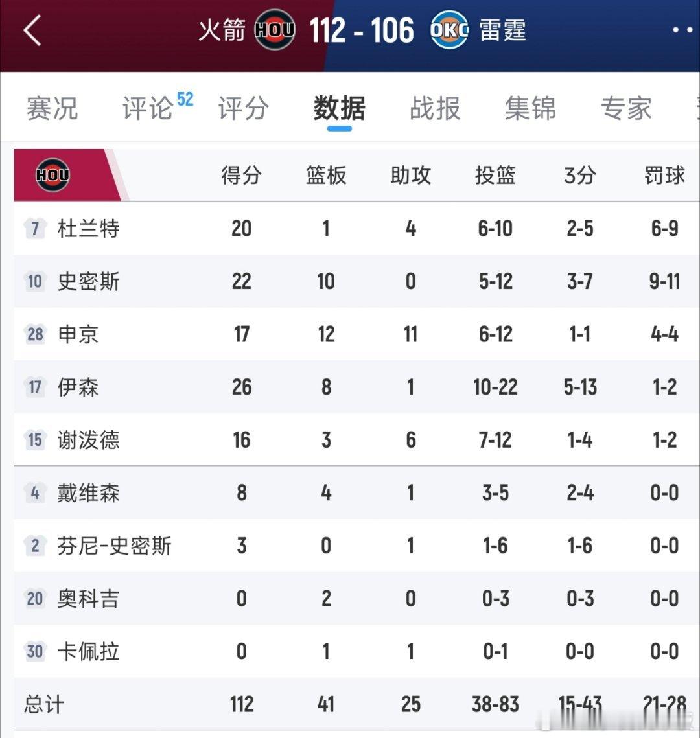Switch to the 评分 tab
This screenshot has height=738, width=700.
click(x=244, y=108)
